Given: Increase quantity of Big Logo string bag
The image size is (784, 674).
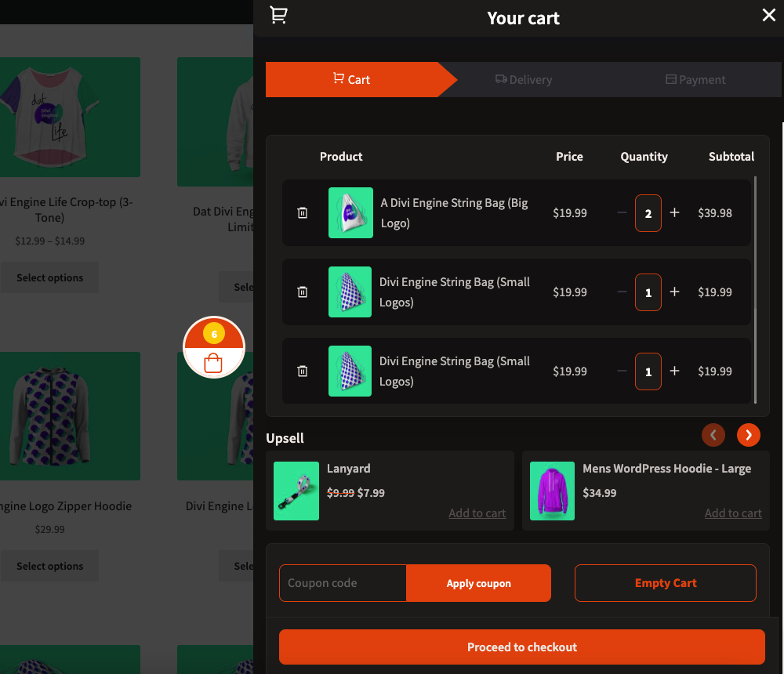Looking at the screenshot, I should (674, 212).
